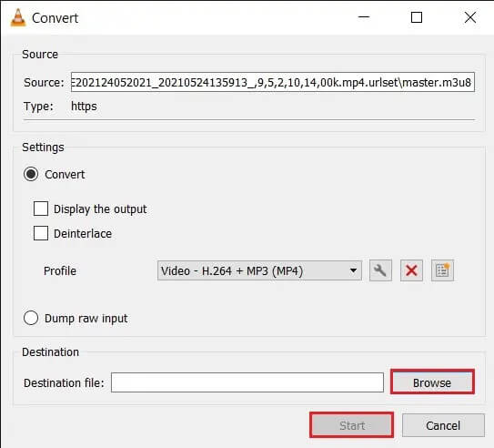Delete selected profile with red X icon
Image resolution: width=494 pixels, height=448 pixels.
411,270
